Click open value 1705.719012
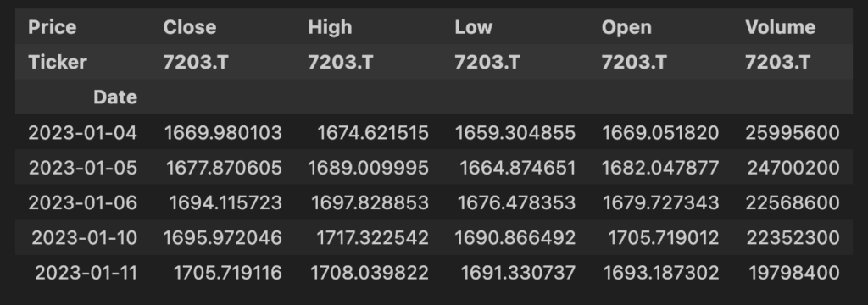This screenshot has height=305, width=868. [x=664, y=238]
